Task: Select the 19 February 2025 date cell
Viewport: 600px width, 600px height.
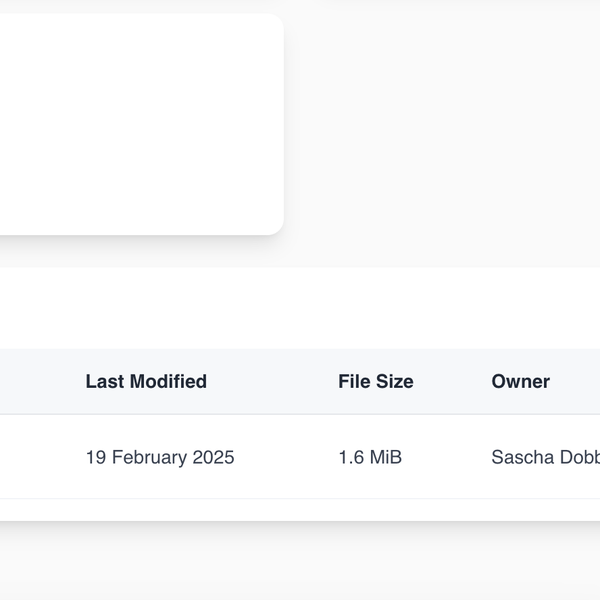Action: pyautogui.click(x=159, y=457)
